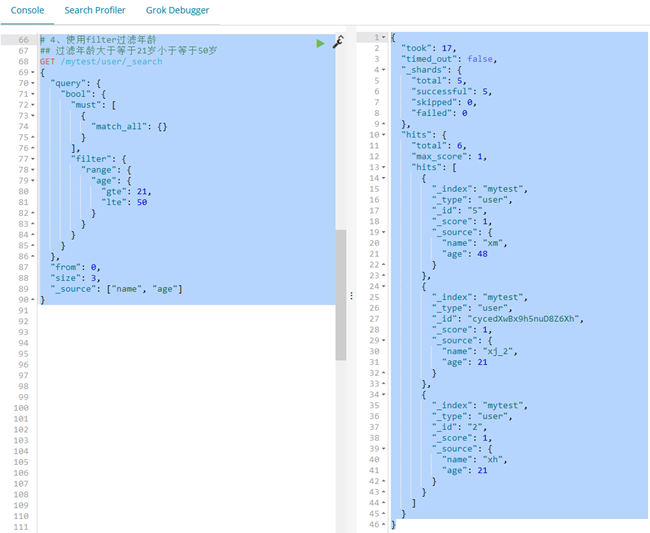This screenshot has width=650, height=533.
Task: Collapse the "age" block at line 79
Action: click(33, 181)
